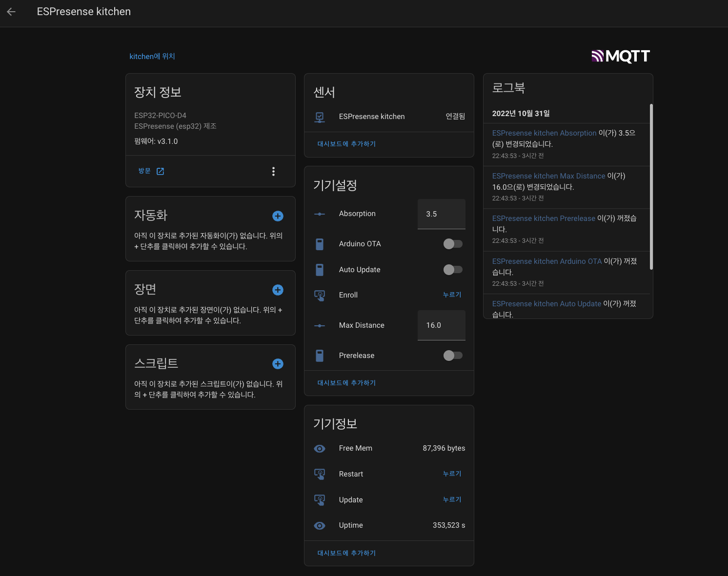This screenshot has width=728, height=576.
Task: Click the Max Distance value field 16.0
Action: (x=442, y=325)
